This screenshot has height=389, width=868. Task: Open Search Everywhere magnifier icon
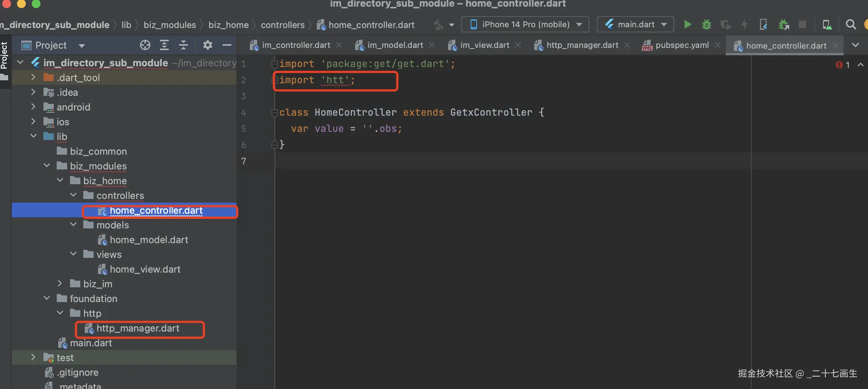pos(851,25)
